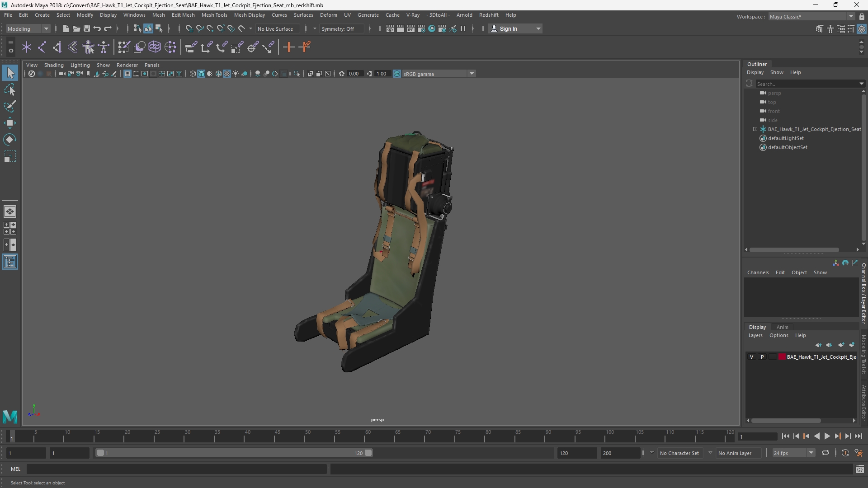Viewport: 868px width, 488px height.
Task: Undo the last action
Action: click(97, 29)
